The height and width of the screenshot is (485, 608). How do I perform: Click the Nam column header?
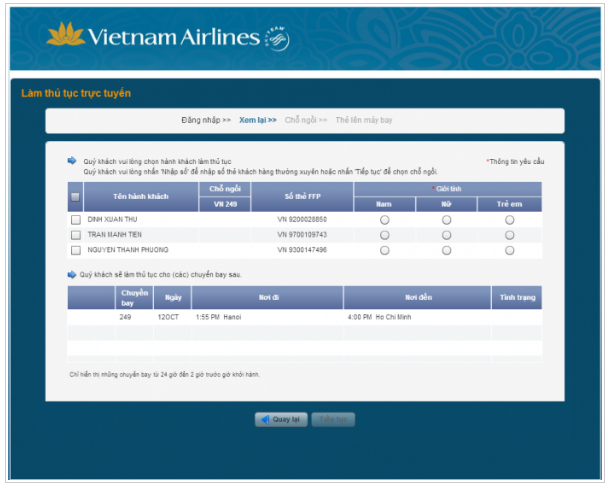tap(384, 204)
